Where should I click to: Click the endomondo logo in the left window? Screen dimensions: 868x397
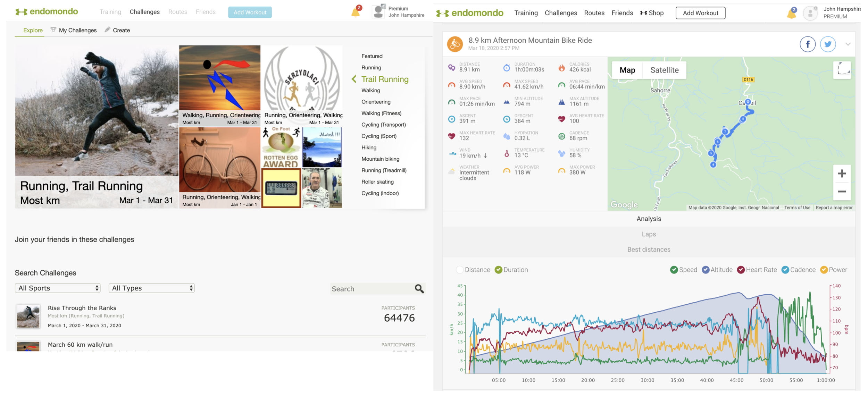[x=47, y=12]
